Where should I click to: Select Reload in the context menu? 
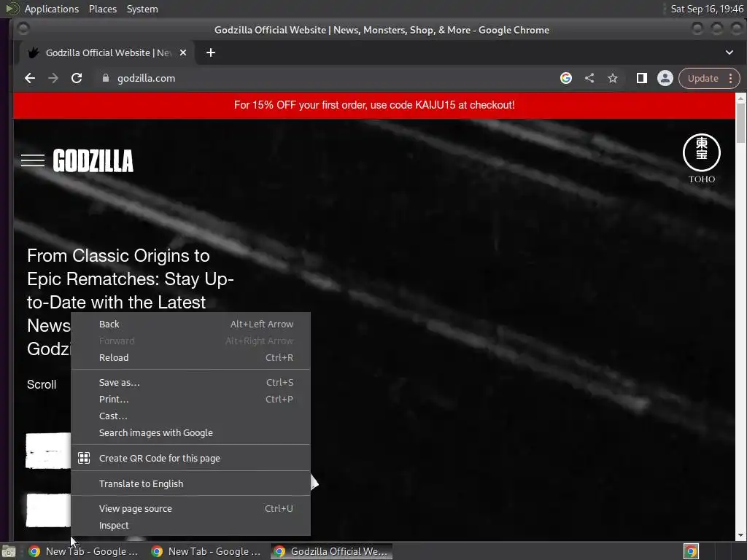click(190, 357)
